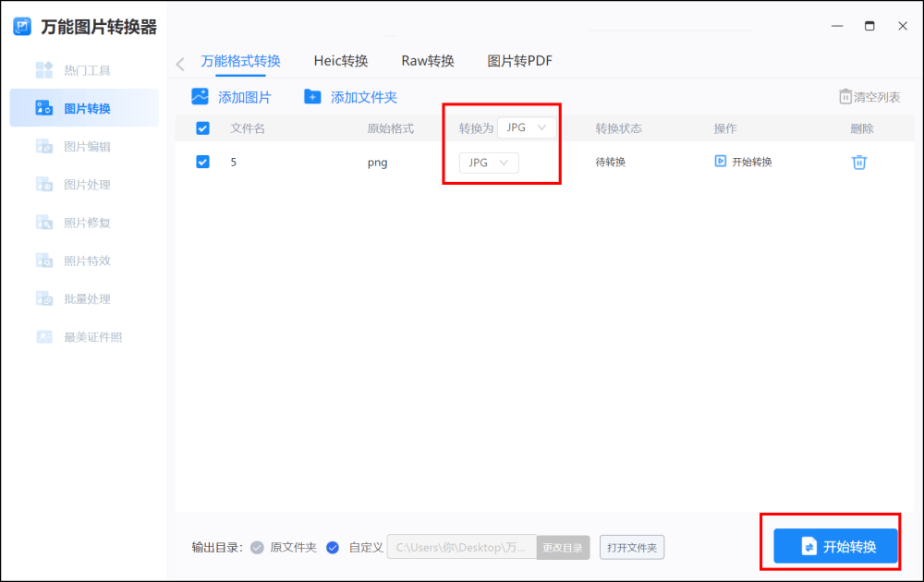Screen dimensions: 924x582
Task: Open the header 转换为 JPG dropdown
Action: pyautogui.click(x=527, y=127)
